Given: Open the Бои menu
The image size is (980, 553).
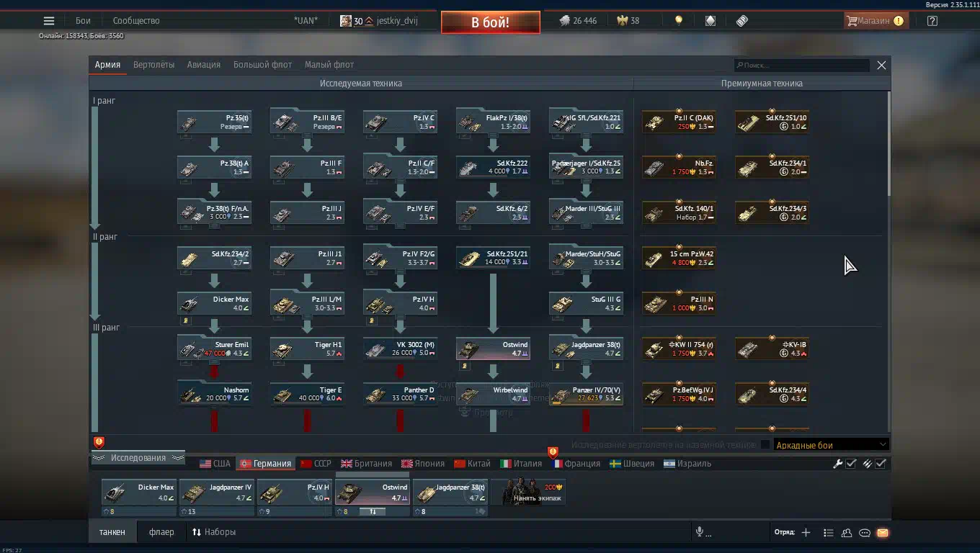Looking at the screenshot, I should pyautogui.click(x=83, y=21).
